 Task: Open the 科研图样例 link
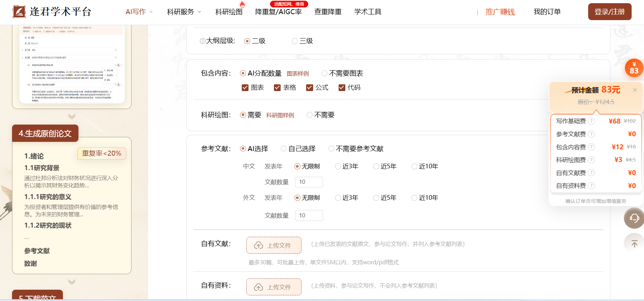pyautogui.click(x=280, y=115)
